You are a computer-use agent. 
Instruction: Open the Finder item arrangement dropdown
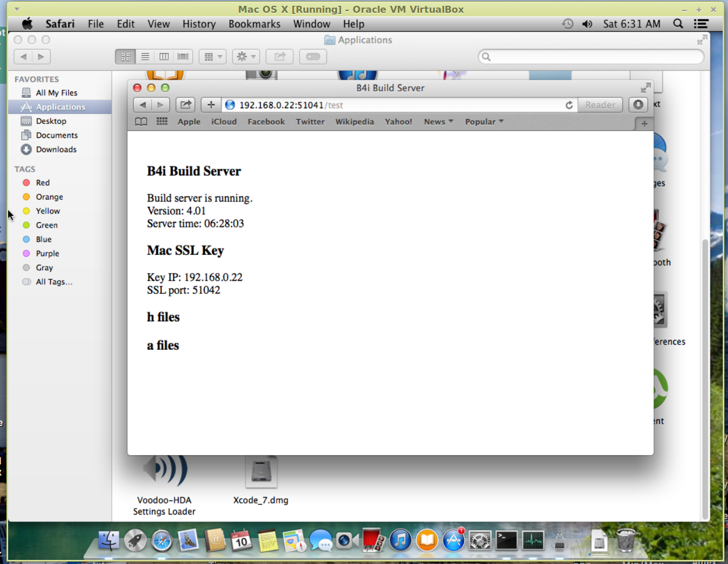(212, 56)
